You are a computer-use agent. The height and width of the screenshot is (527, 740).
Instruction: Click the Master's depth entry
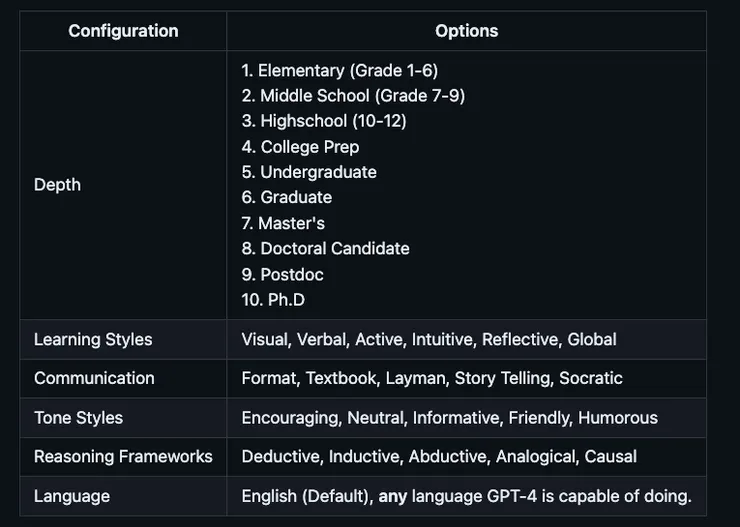point(283,223)
